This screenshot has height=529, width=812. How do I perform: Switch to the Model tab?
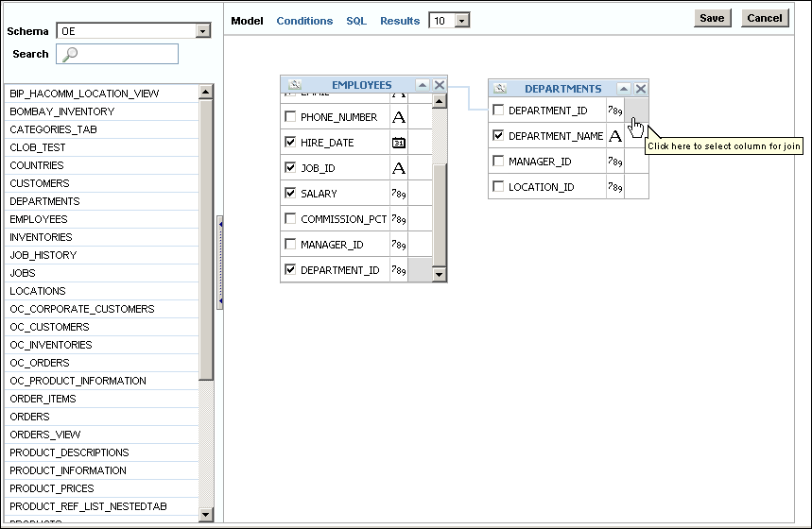tap(247, 21)
